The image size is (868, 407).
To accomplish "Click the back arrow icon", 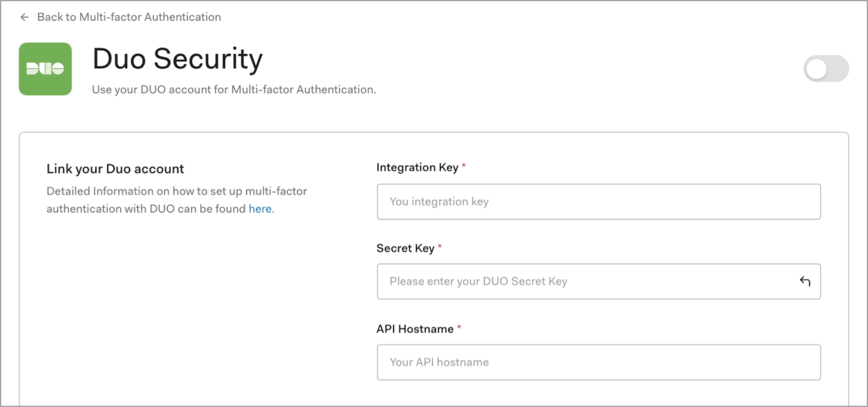I will click(24, 17).
